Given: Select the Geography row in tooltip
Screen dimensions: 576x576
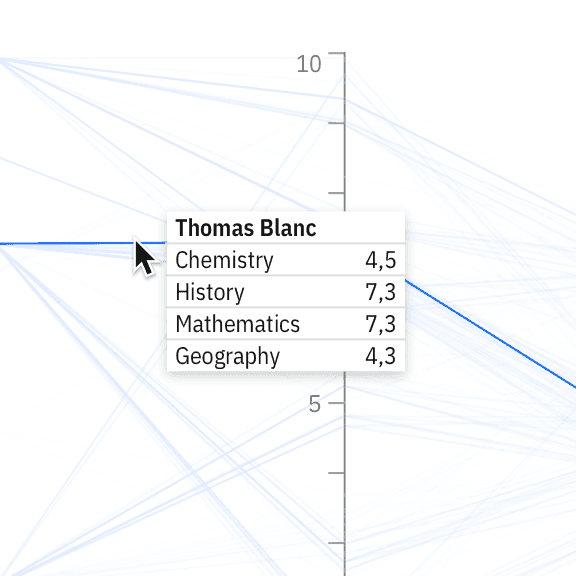Looking at the screenshot, I should [x=286, y=356].
